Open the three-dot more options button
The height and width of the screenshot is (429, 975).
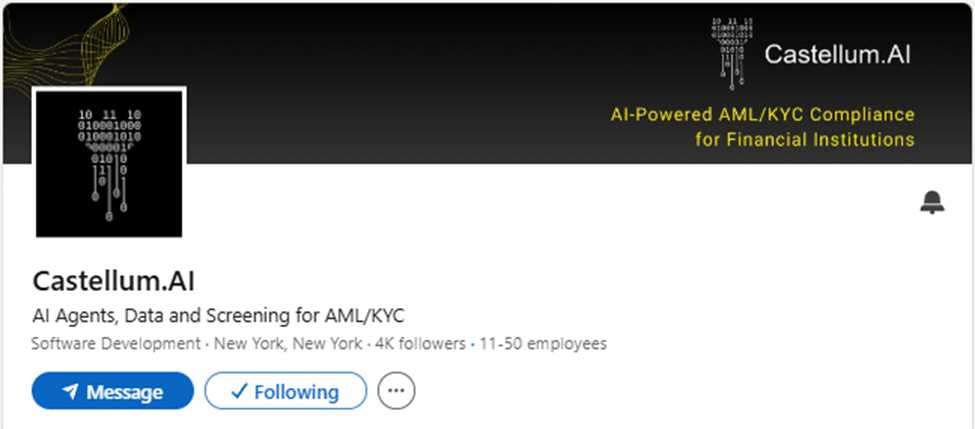click(x=396, y=390)
